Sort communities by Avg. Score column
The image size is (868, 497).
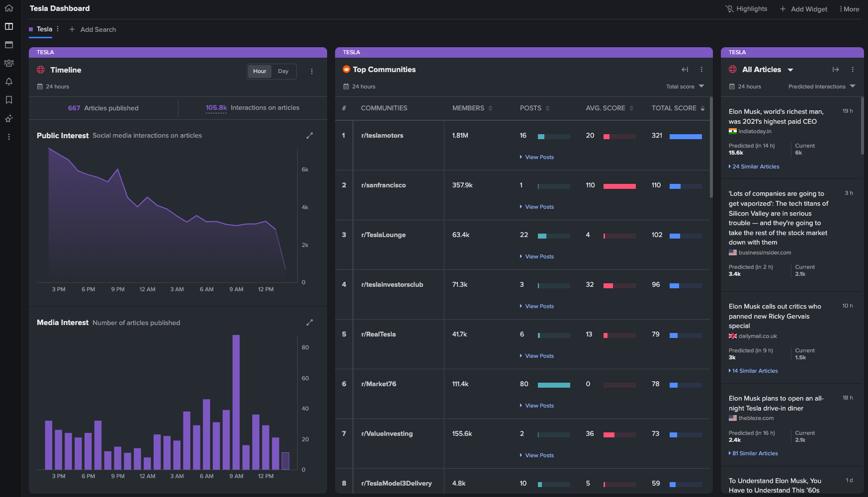point(609,108)
